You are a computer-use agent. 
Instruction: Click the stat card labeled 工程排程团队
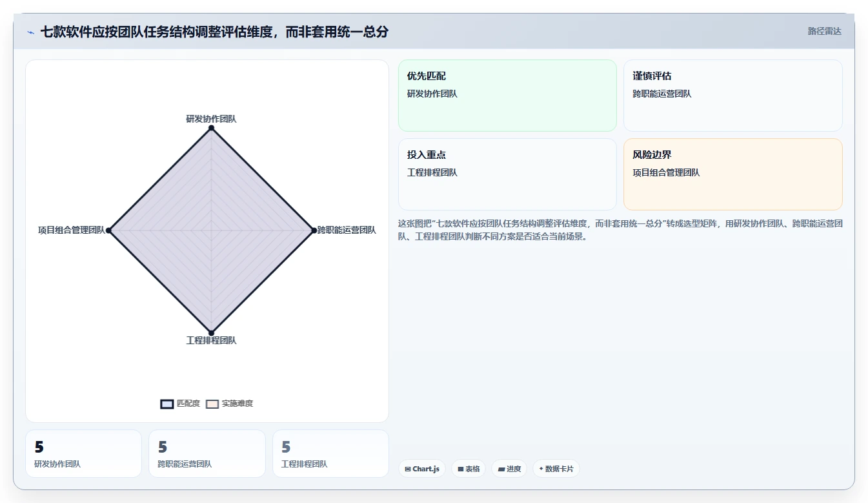(330, 453)
